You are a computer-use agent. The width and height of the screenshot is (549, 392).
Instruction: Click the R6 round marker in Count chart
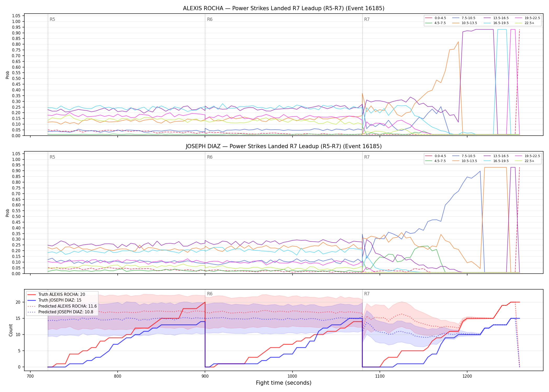coord(210,294)
